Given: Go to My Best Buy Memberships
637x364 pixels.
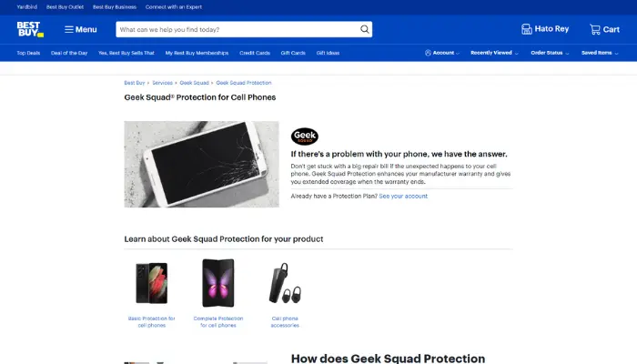Looking at the screenshot, I should (x=197, y=53).
